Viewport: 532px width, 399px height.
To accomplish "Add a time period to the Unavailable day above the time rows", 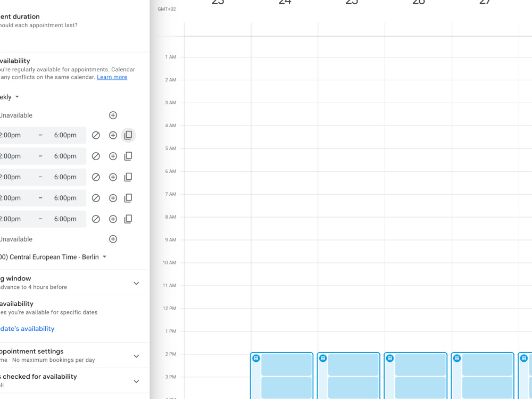I will (x=113, y=115).
